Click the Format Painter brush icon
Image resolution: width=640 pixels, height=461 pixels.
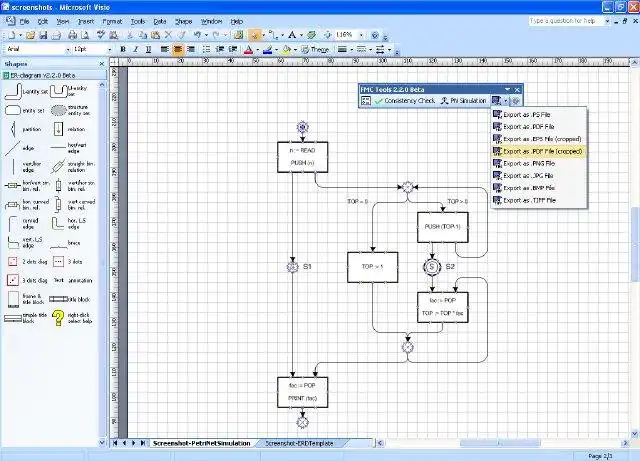[x=181, y=36]
